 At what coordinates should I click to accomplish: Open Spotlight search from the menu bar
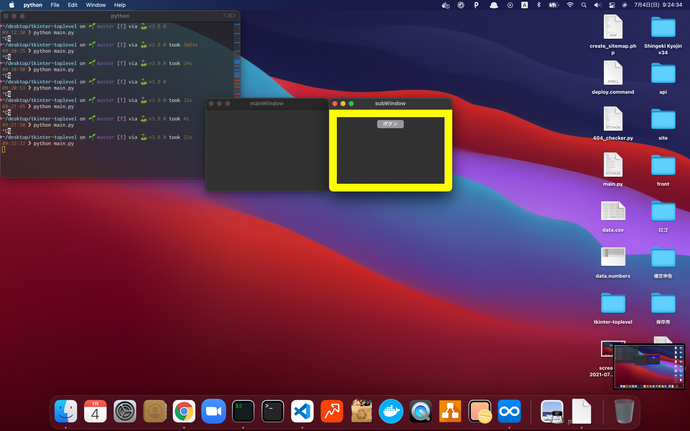[x=584, y=5]
